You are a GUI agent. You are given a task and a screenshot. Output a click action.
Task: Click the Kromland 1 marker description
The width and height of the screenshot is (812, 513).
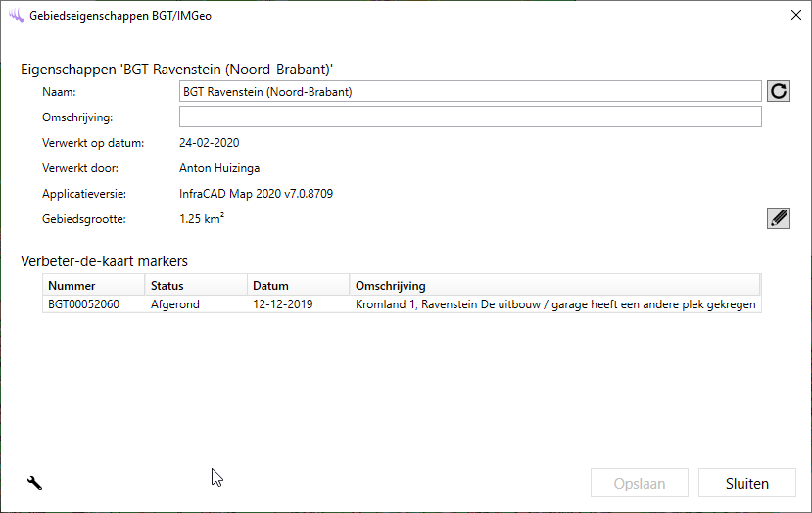554,304
